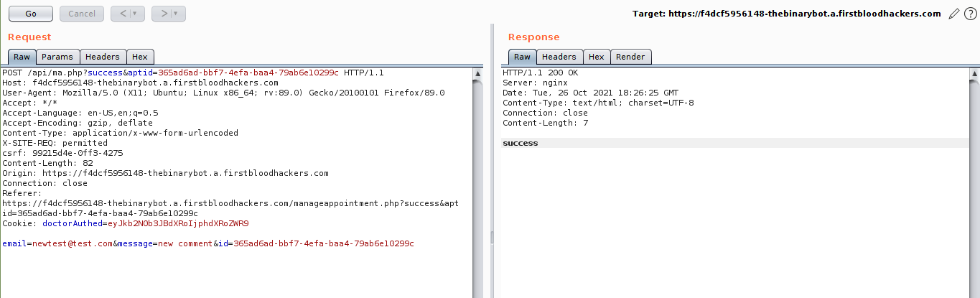Click the Accept-Language header line
This screenshot has width=980, height=298.
(x=80, y=113)
